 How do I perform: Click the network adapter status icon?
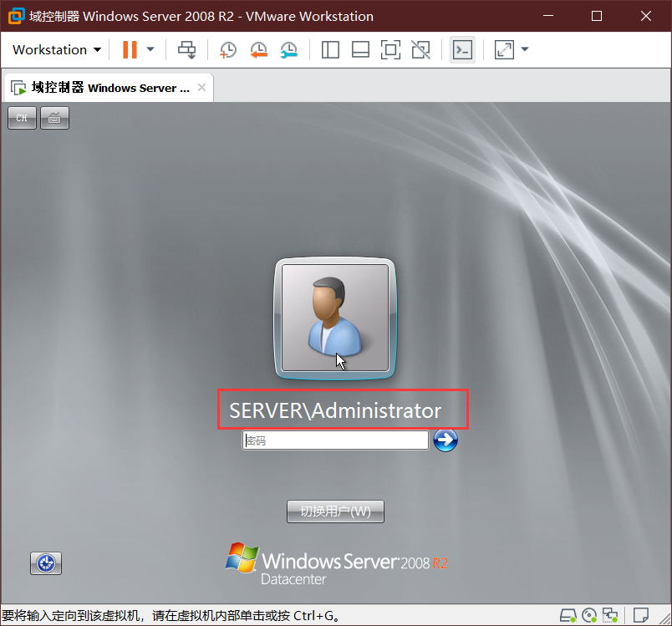[610, 616]
